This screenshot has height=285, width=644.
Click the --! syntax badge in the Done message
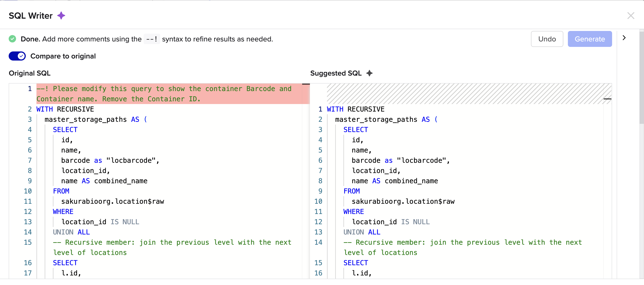(x=152, y=39)
